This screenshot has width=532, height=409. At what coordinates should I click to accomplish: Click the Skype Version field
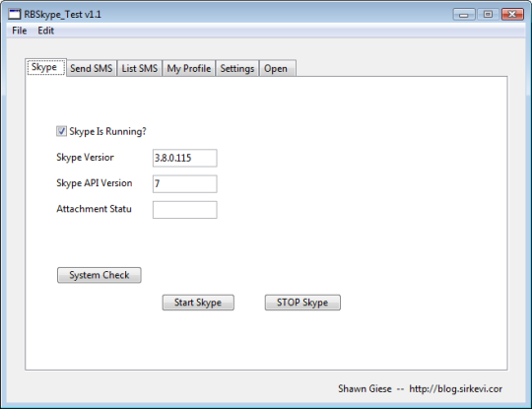(185, 158)
